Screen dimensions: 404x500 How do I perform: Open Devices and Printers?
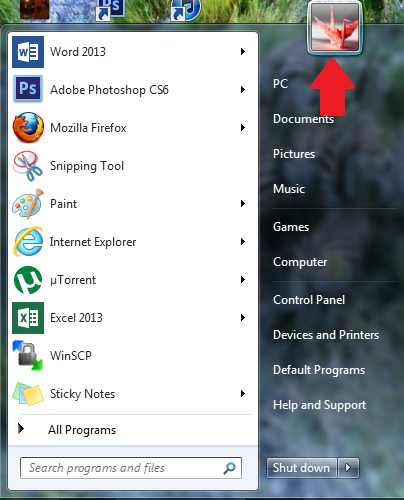326,335
